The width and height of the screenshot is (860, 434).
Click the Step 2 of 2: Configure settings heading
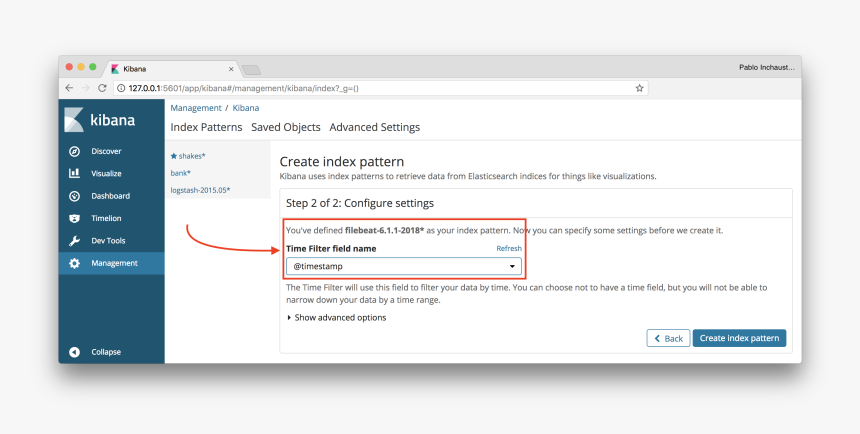pyautogui.click(x=360, y=203)
